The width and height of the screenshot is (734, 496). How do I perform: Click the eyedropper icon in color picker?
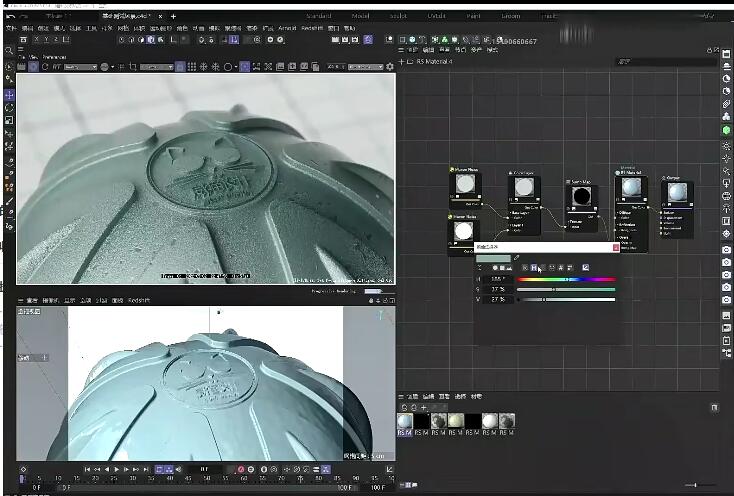click(517, 257)
